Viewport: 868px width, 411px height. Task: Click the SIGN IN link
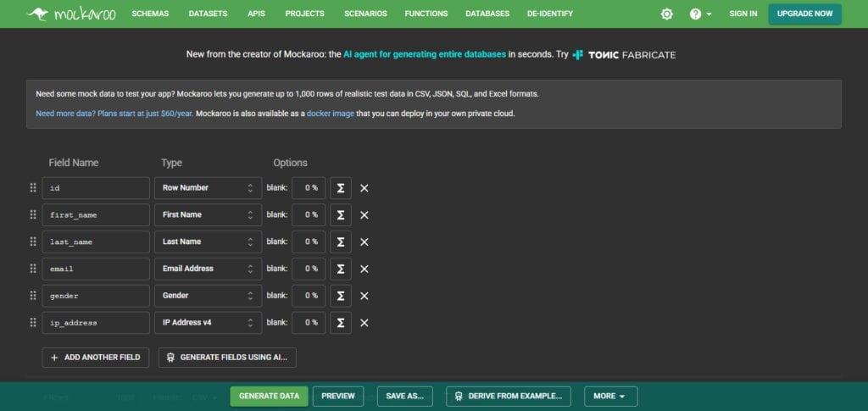(743, 14)
